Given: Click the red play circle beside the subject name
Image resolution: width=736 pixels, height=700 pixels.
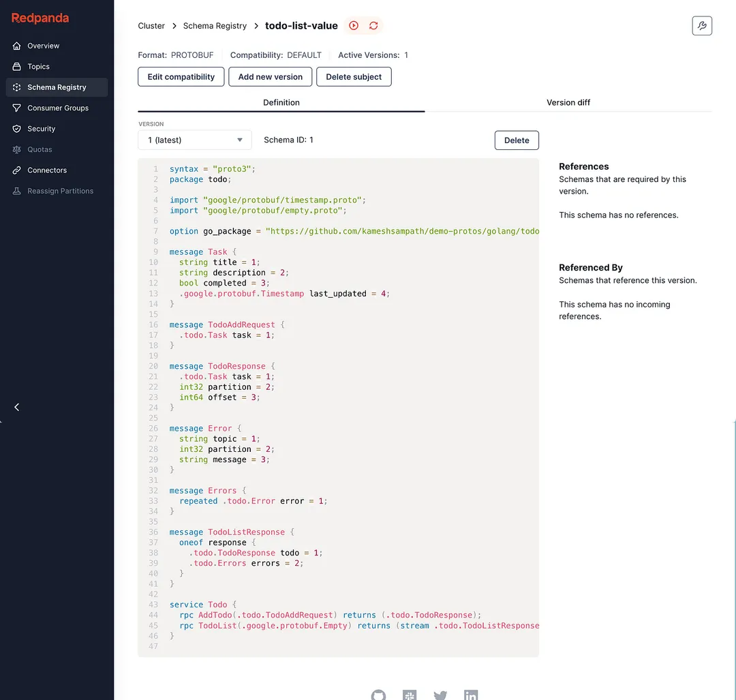Looking at the screenshot, I should [x=354, y=25].
